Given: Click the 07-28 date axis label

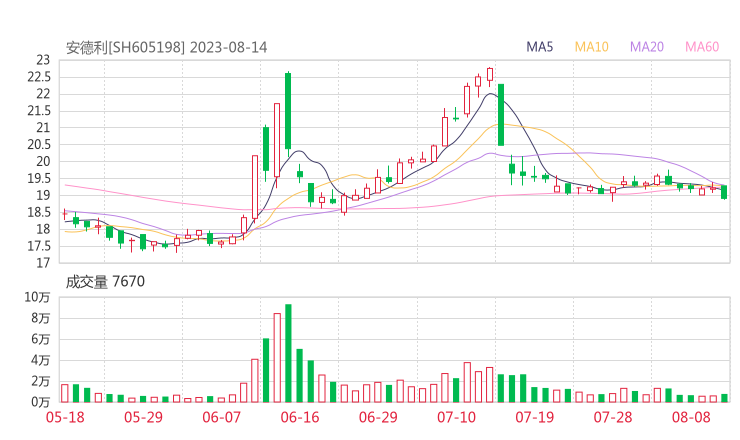Looking at the screenshot, I should [x=613, y=417].
